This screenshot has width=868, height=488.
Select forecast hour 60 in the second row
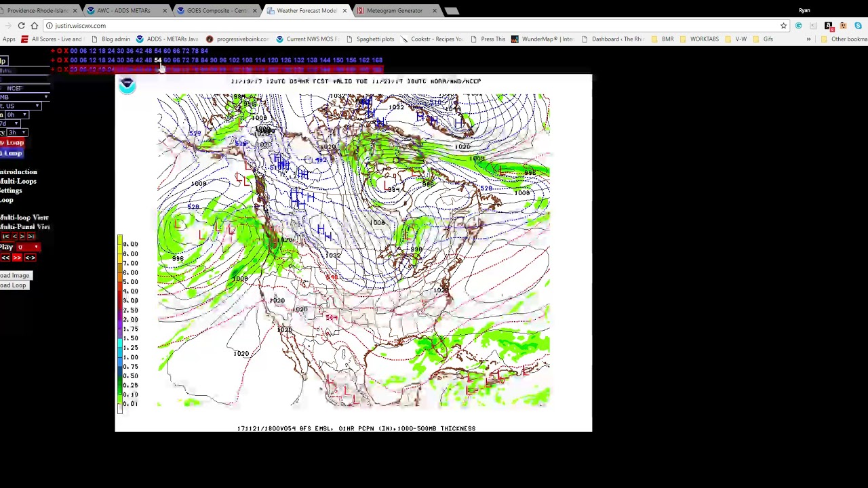167,60
